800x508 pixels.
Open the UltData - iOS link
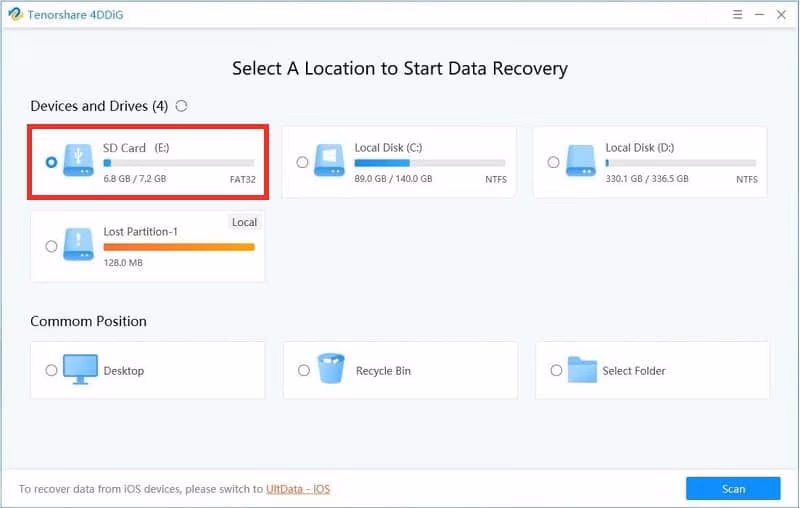(x=297, y=489)
